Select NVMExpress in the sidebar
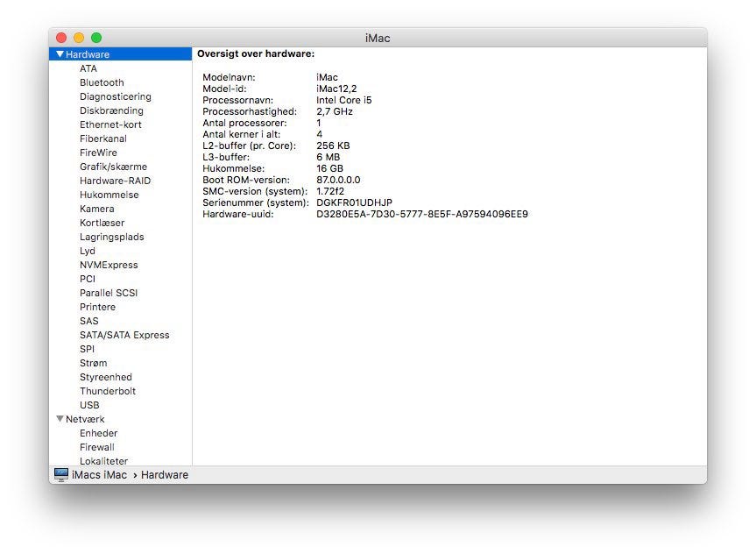The image size is (756, 554). pyautogui.click(x=109, y=265)
